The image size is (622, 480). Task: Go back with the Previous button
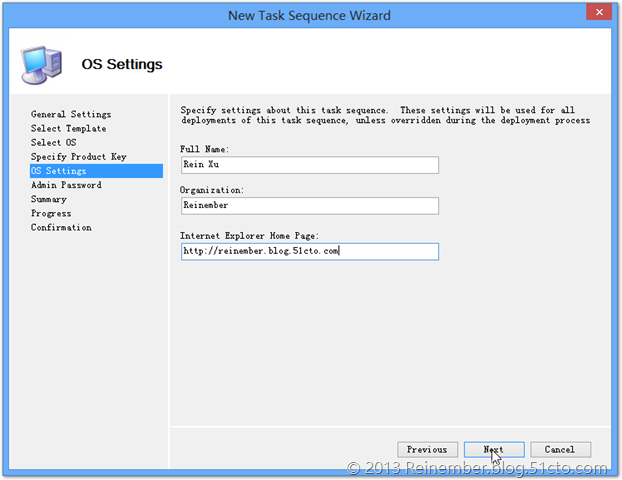(x=427, y=449)
